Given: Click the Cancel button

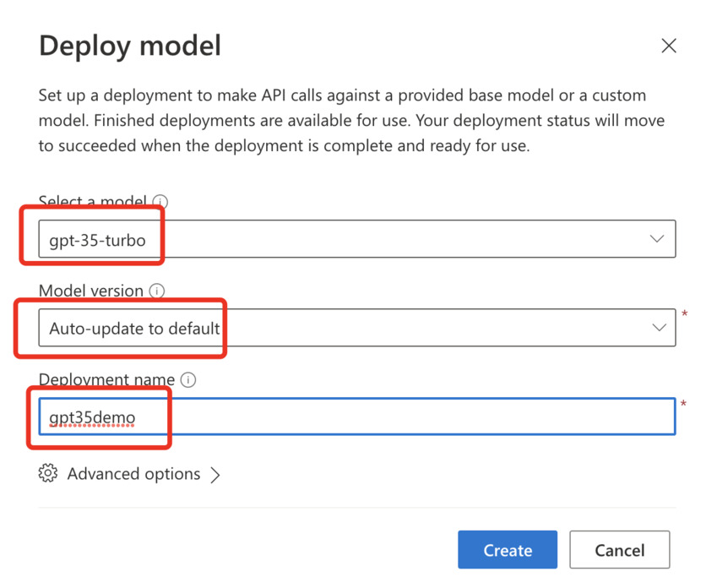Looking at the screenshot, I should [620, 550].
